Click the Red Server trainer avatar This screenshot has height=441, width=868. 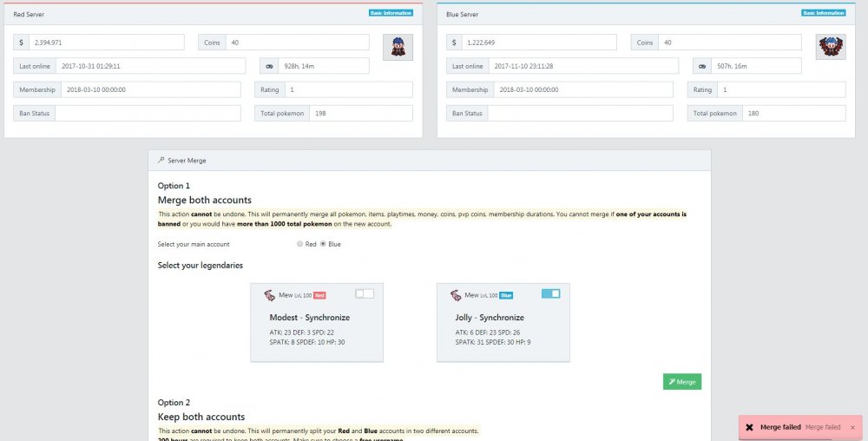pos(398,47)
